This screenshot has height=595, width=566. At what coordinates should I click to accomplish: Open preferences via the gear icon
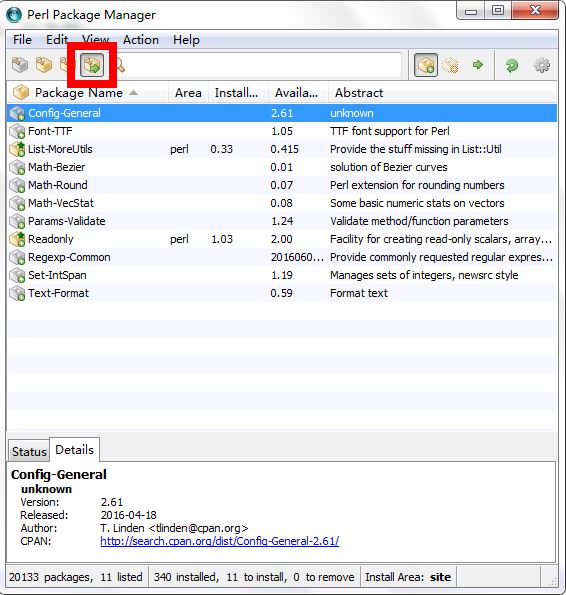(542, 65)
